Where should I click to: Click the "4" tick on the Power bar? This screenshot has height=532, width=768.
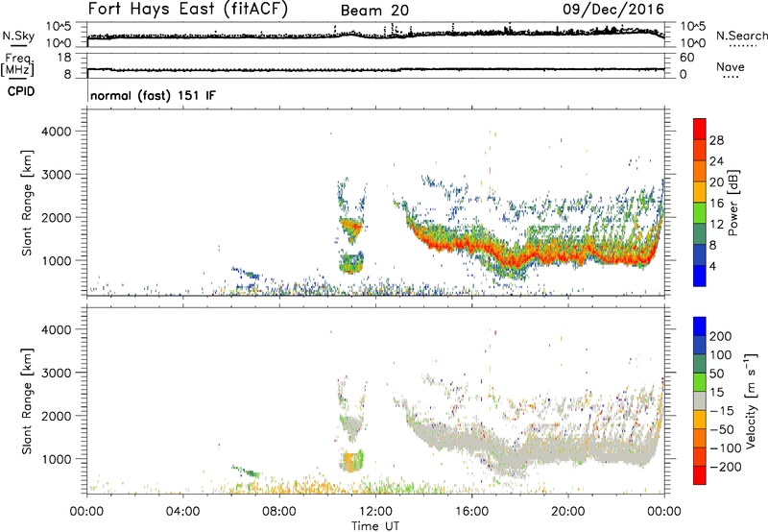click(712, 266)
